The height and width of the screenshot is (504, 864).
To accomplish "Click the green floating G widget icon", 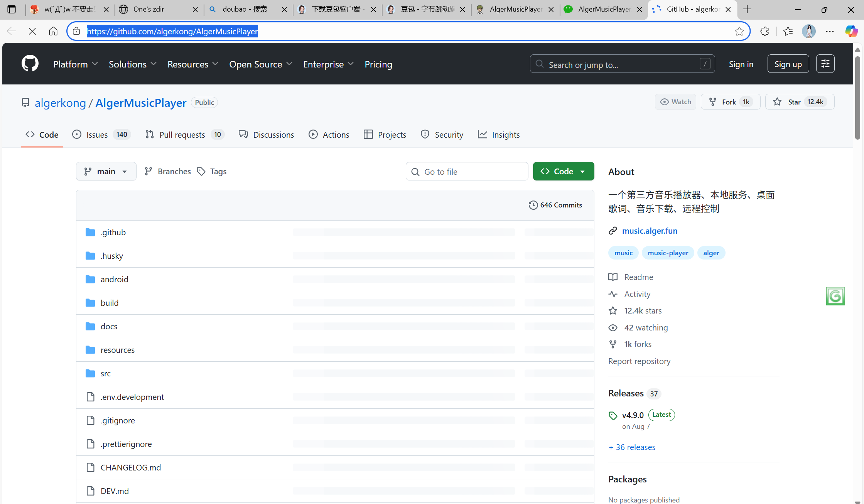I will [835, 296].
